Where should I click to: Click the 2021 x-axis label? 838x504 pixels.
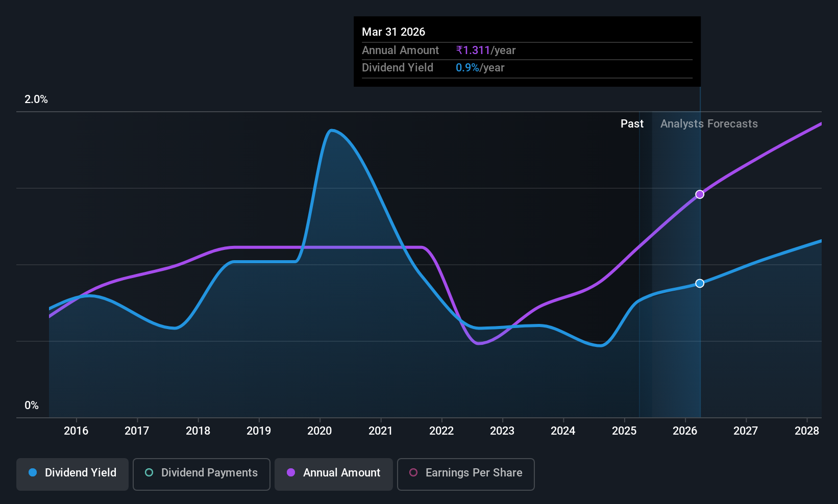(x=381, y=431)
